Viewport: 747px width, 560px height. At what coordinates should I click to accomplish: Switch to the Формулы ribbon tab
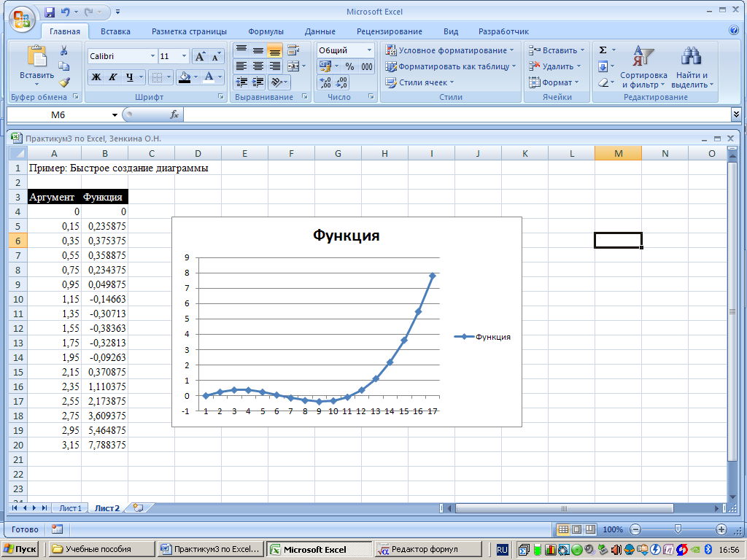(266, 31)
